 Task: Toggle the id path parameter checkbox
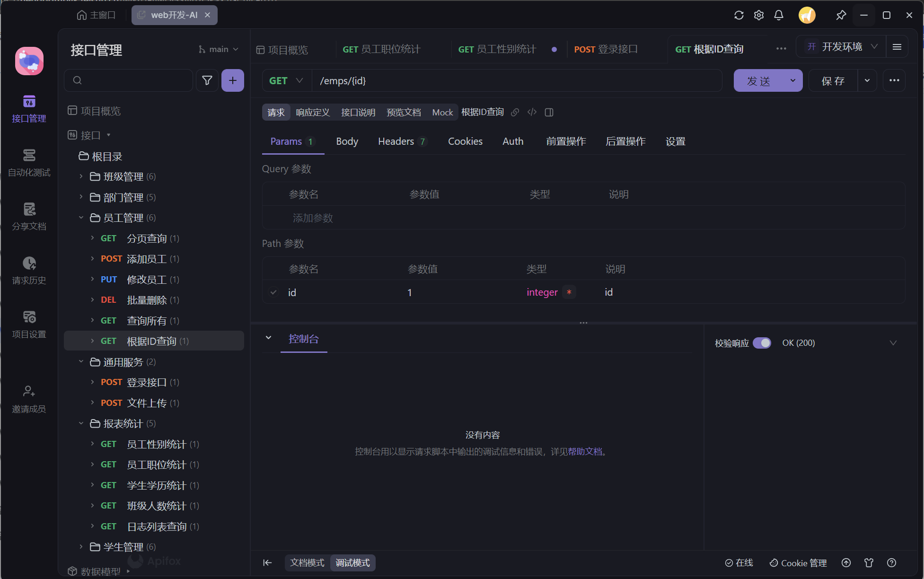coord(273,292)
